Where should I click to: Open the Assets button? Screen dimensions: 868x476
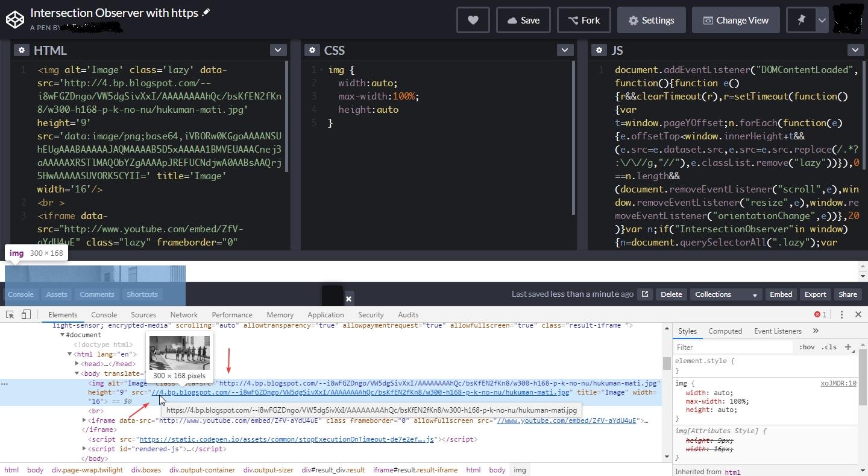point(57,294)
